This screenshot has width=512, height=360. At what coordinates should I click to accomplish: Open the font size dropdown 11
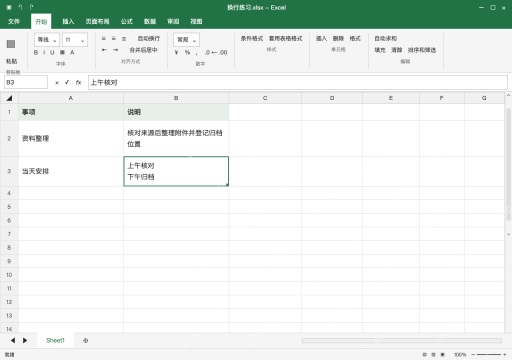[75, 40]
